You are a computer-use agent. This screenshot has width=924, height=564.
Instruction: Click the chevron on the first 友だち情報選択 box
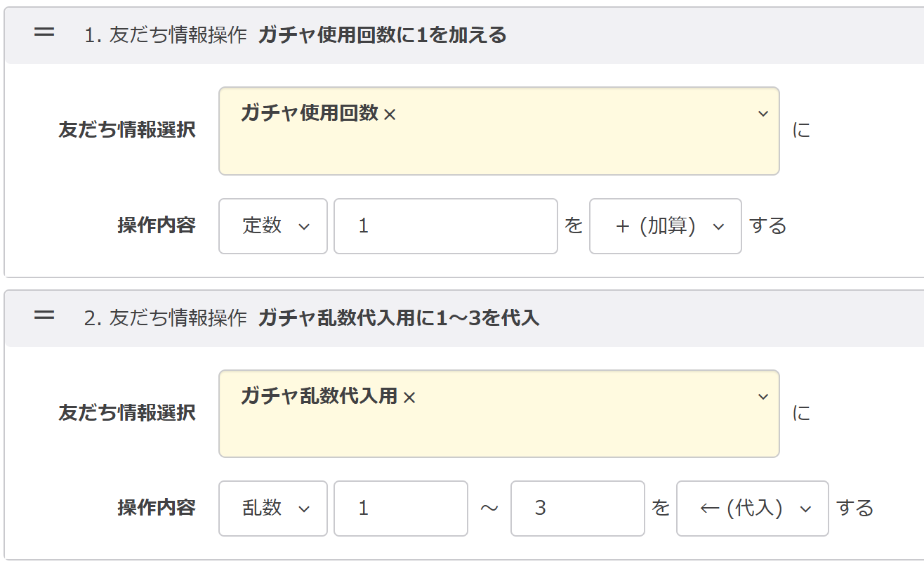coord(763,114)
